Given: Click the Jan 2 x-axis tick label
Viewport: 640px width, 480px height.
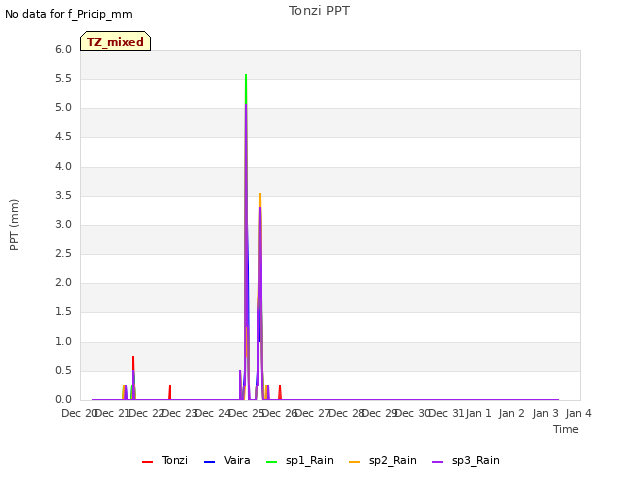Looking at the screenshot, I should 512,414.
